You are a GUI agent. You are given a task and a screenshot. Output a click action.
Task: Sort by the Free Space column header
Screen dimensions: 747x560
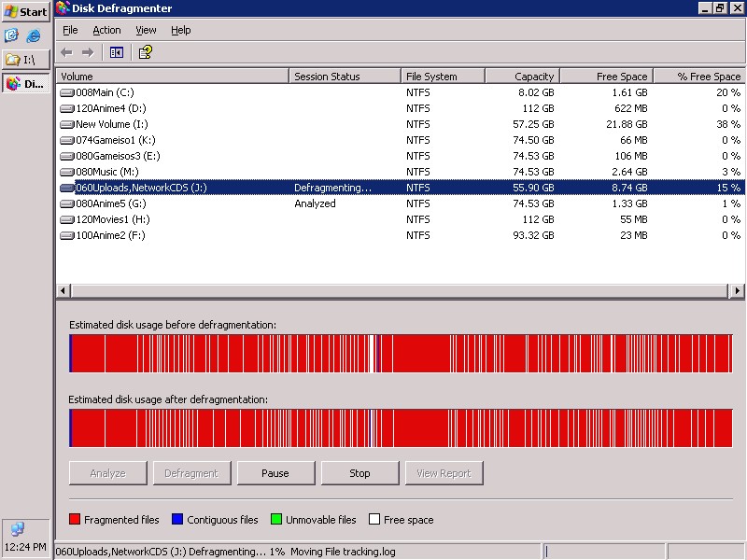click(606, 77)
